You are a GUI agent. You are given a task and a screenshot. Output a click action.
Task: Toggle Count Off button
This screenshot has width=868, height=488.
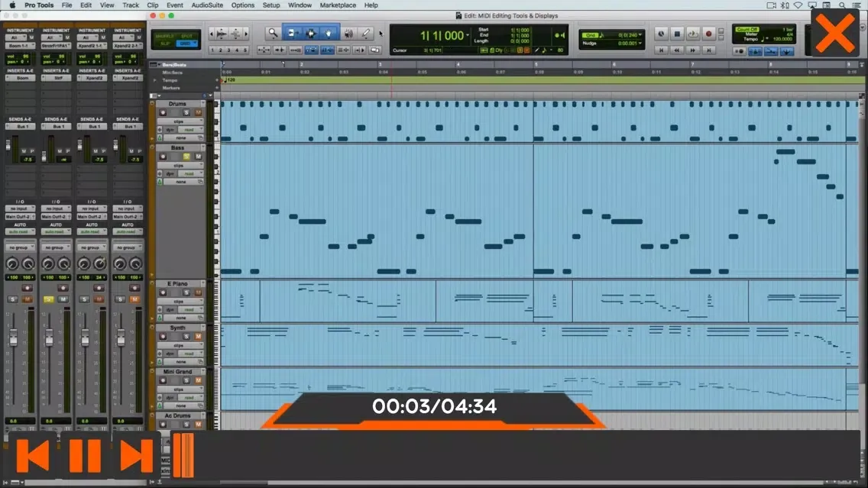747,29
